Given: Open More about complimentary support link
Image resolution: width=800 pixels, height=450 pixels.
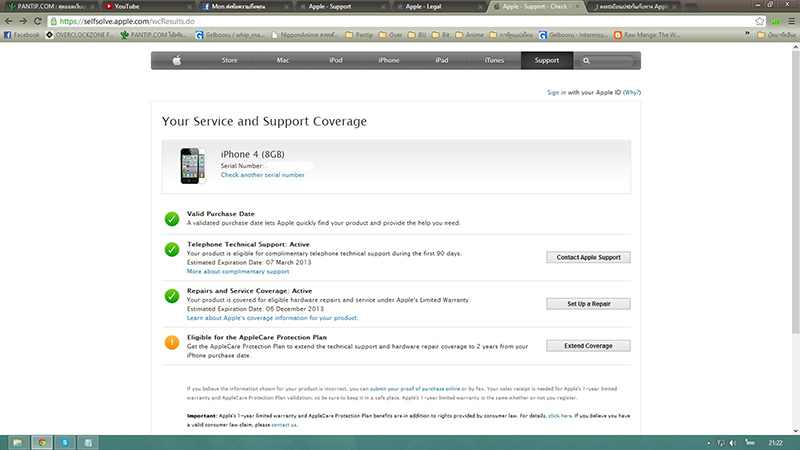Looking at the screenshot, I should click(x=238, y=271).
